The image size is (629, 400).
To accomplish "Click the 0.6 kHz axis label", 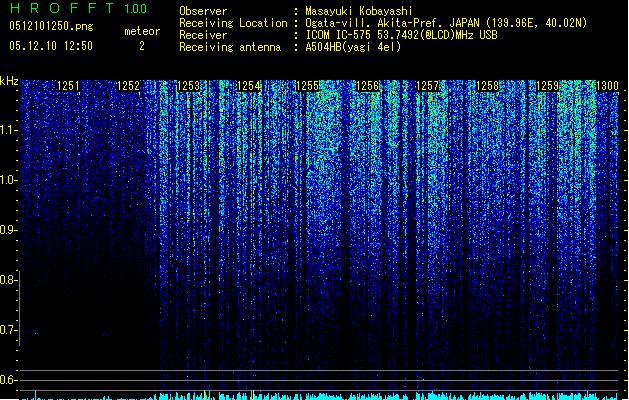I will [x=8, y=380].
